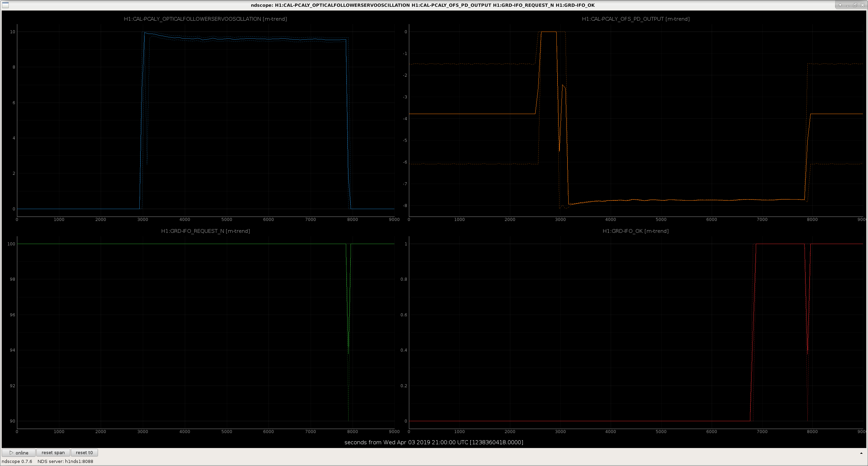This screenshot has width=868, height=466.
Task: Click the -8 y-axis label in OFS_PD_OUTPUT plot
Action: (x=405, y=206)
